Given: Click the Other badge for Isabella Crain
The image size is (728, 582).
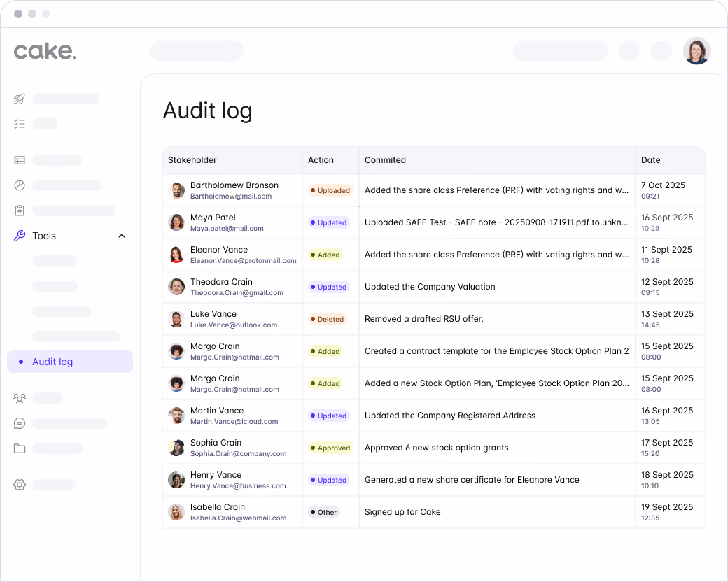Looking at the screenshot, I should pyautogui.click(x=324, y=512).
